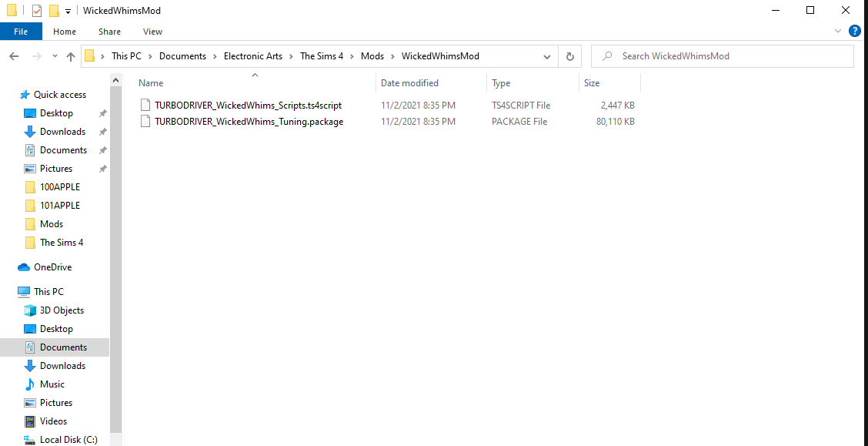This screenshot has height=446, width=868.
Task: Click the folder icon at address bar start
Action: (90, 56)
